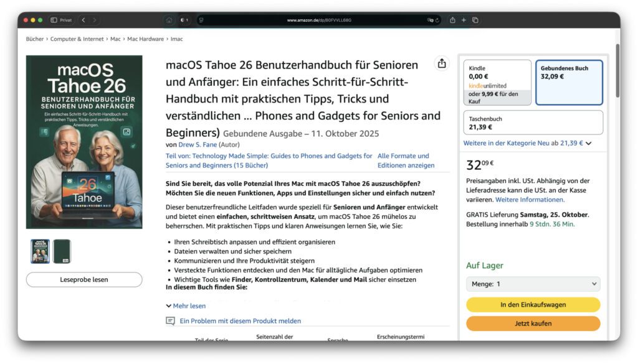Open the Menge quantity dropdown
Viewport: 638px width, 364px height.
click(x=533, y=284)
